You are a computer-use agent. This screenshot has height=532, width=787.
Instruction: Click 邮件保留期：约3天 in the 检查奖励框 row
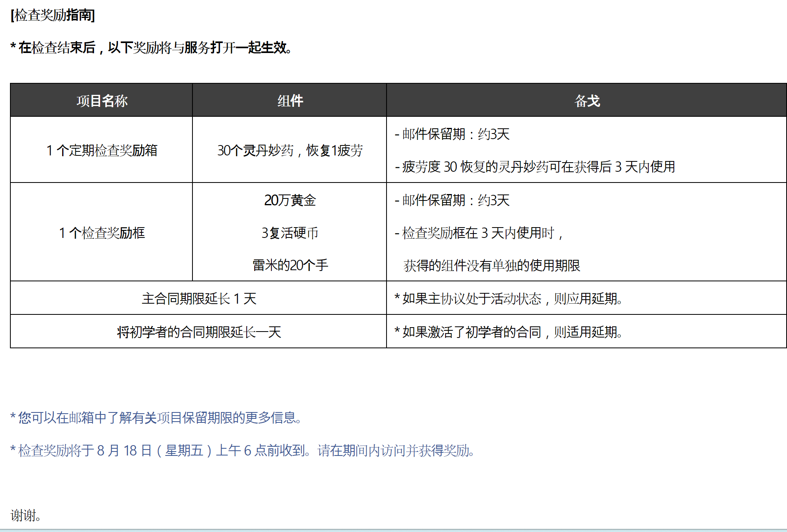[452, 200]
